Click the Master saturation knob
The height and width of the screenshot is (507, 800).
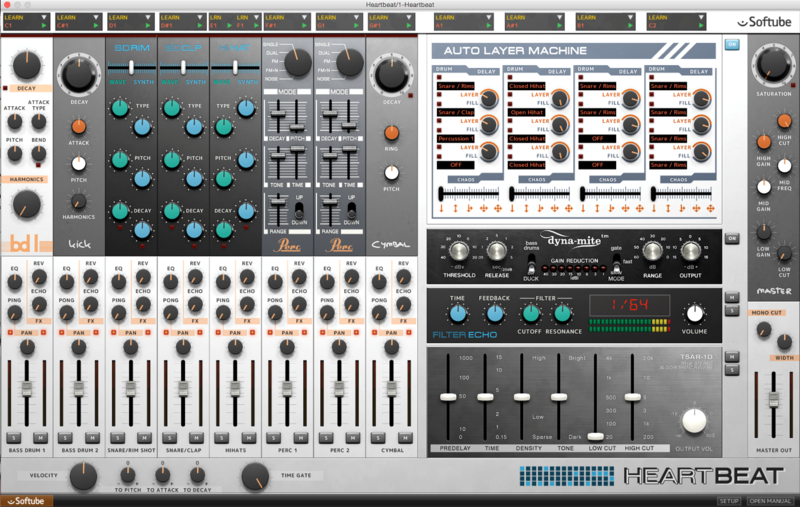coord(773,65)
